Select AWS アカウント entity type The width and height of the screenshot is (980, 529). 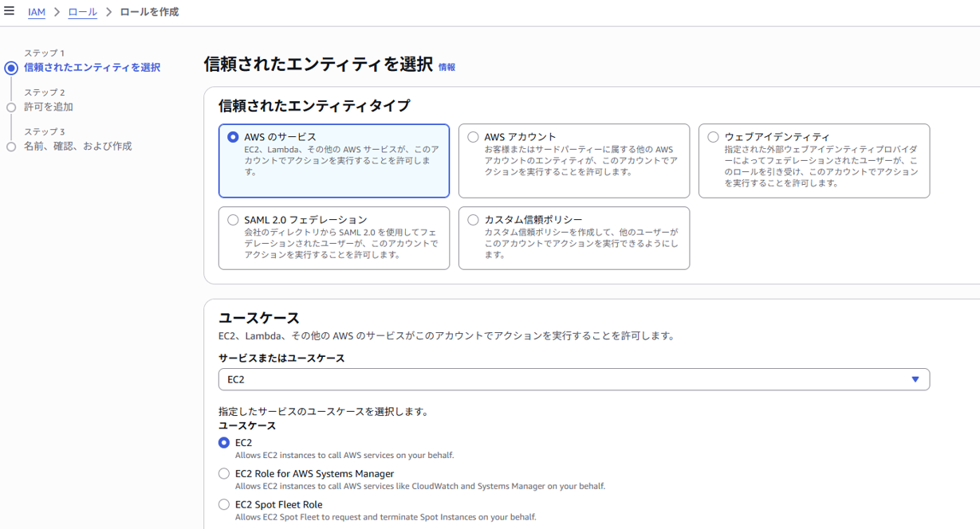click(473, 137)
